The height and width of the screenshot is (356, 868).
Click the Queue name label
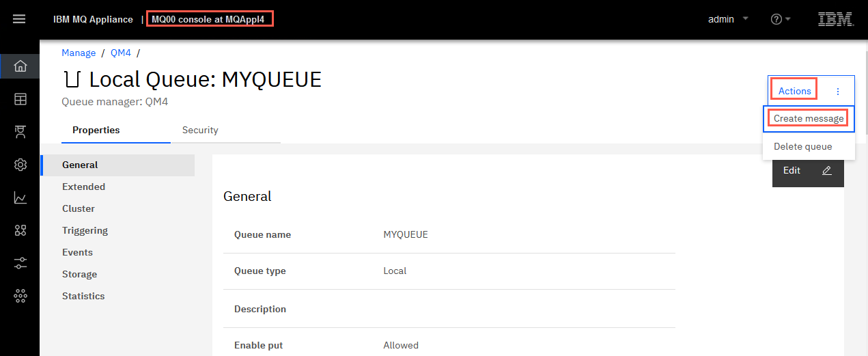point(262,234)
